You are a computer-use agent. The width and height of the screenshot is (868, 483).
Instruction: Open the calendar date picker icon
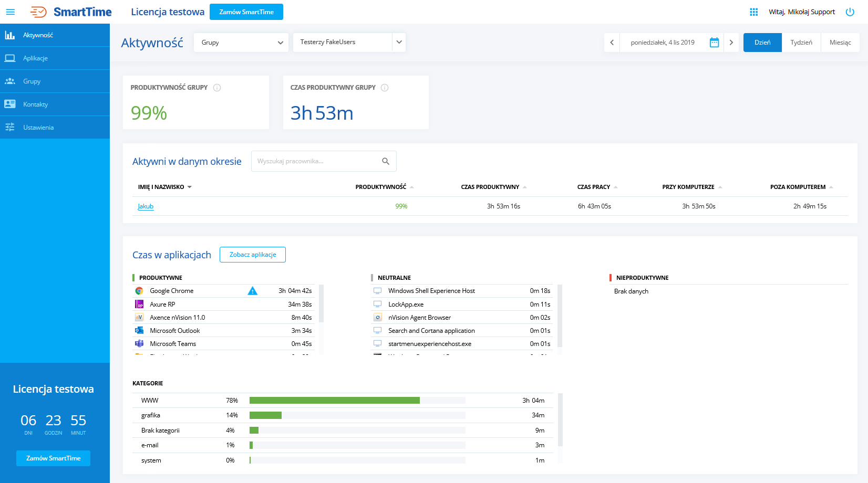click(x=714, y=43)
